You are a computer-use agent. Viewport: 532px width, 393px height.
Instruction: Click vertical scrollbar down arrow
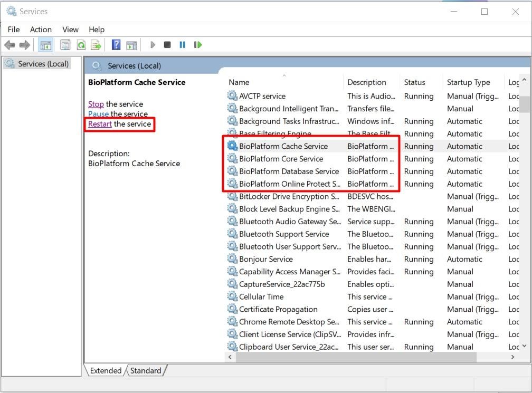click(x=525, y=346)
